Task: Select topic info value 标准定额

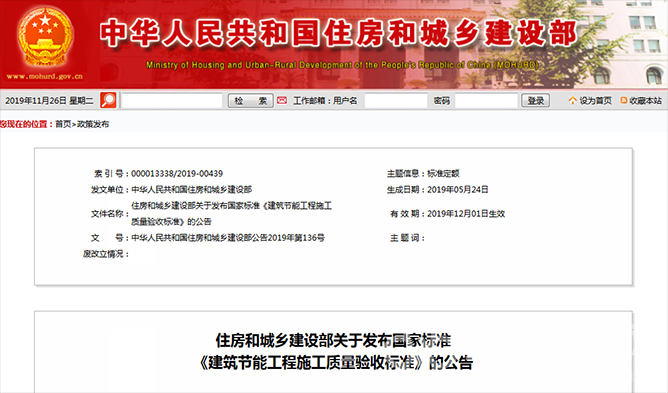Action: click(443, 173)
